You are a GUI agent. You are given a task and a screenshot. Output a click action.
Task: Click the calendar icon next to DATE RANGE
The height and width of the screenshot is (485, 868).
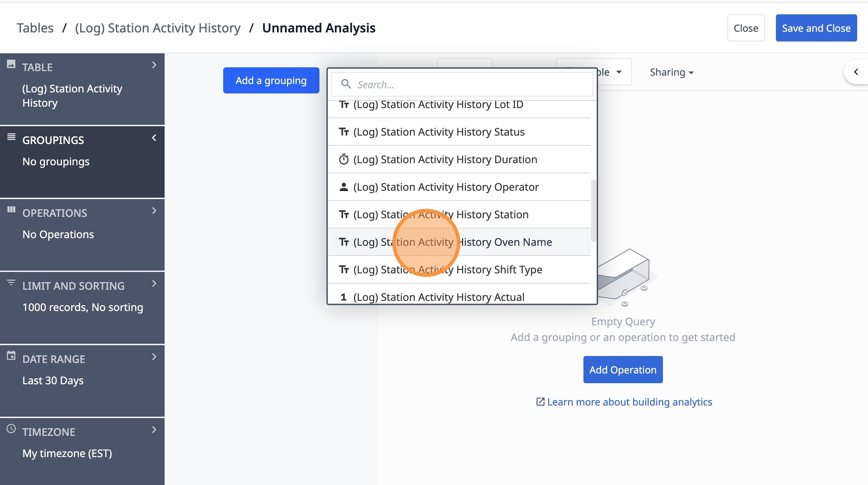(x=11, y=356)
